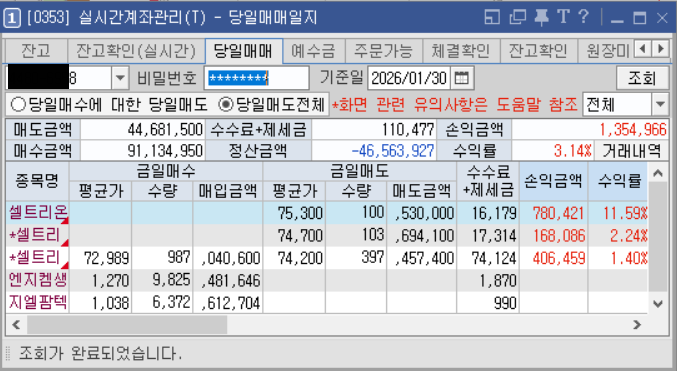Open the calendar picker beside the date
Viewport: 677px width, 371px height.
click(462, 78)
